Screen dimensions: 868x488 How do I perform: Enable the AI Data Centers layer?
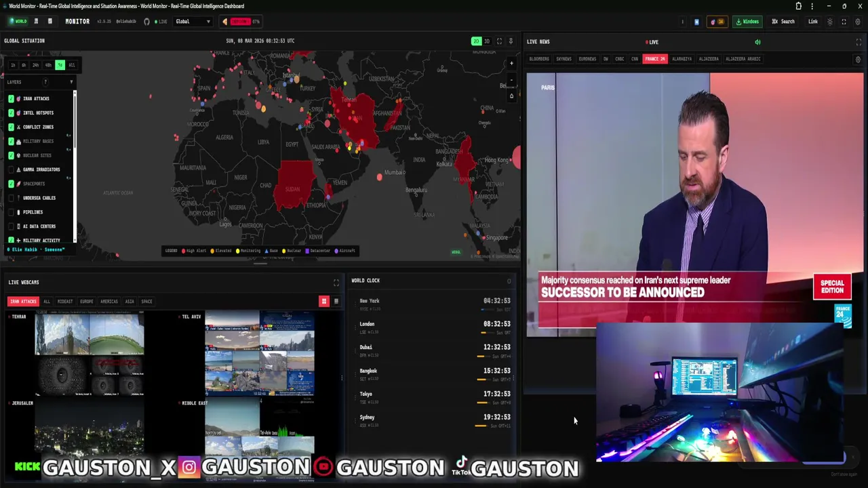[x=11, y=226]
